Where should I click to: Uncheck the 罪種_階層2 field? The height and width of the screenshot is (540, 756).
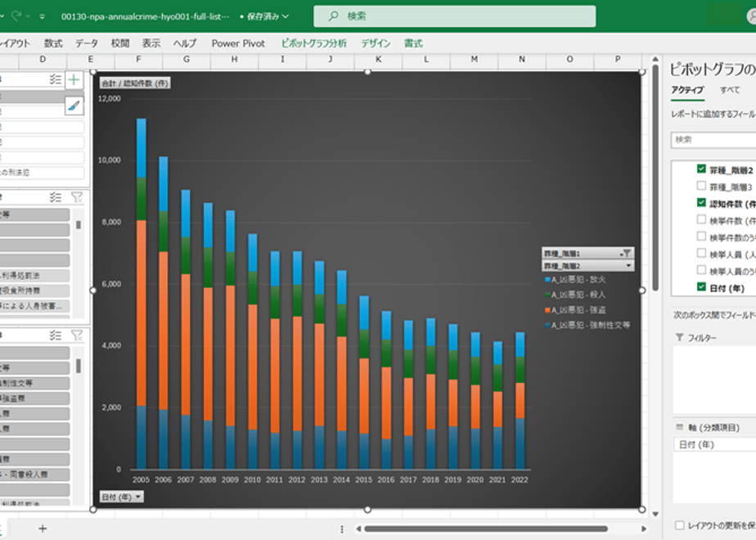tap(701, 169)
